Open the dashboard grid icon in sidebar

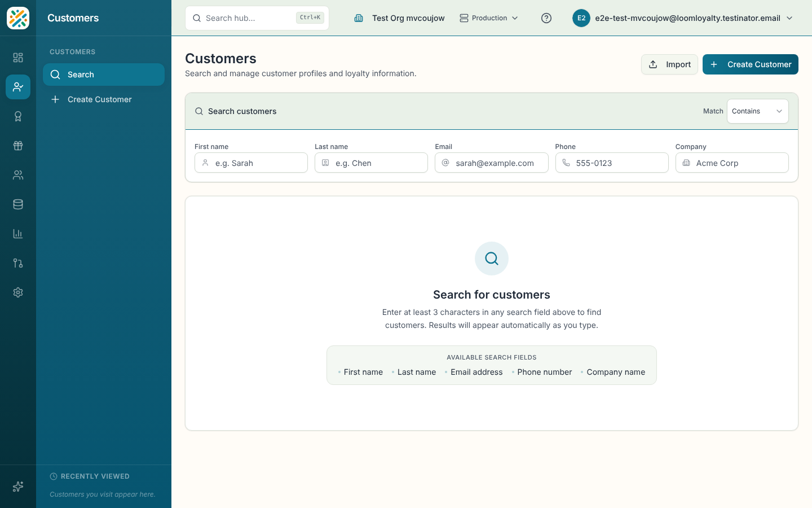18,58
